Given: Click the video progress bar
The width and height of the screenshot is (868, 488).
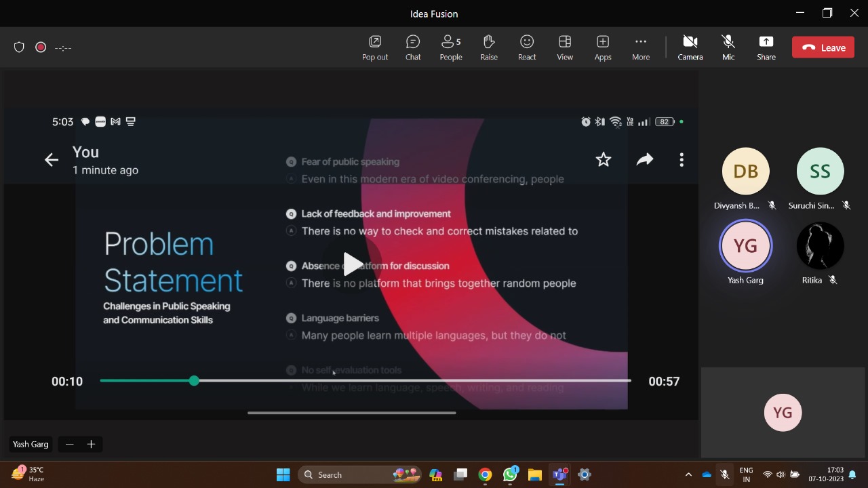Looking at the screenshot, I should (x=407, y=381).
